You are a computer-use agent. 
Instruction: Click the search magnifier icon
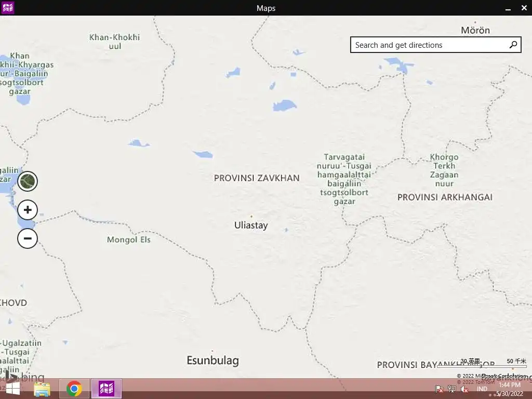point(513,45)
